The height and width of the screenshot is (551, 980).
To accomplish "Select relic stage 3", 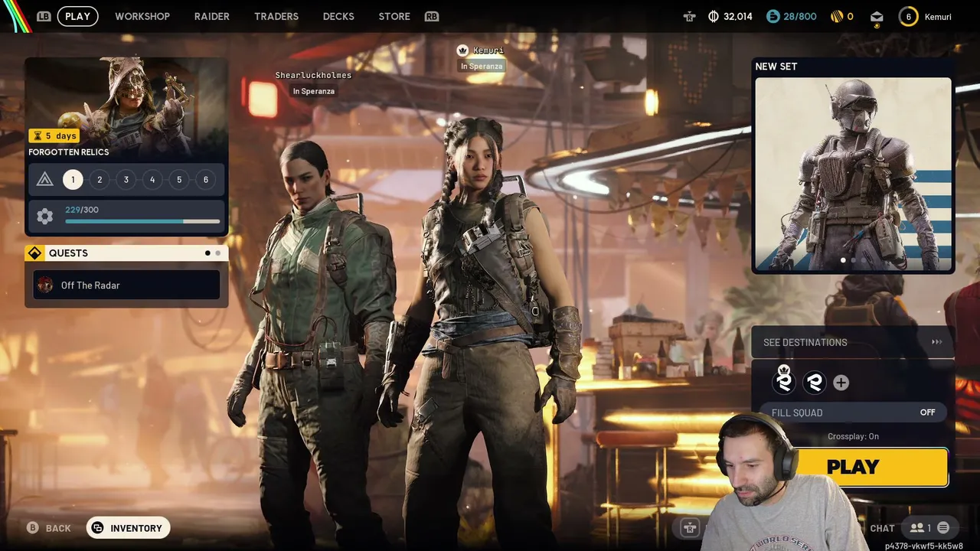I will (x=126, y=180).
